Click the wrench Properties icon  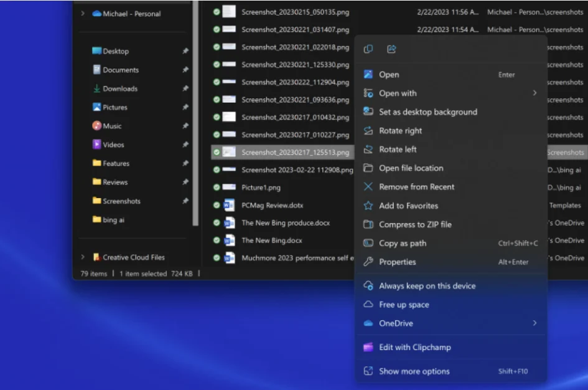tap(368, 262)
